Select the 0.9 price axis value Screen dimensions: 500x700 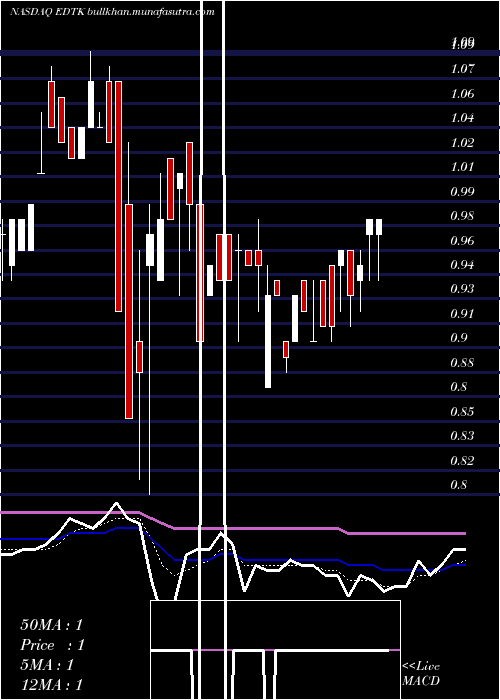(x=459, y=338)
